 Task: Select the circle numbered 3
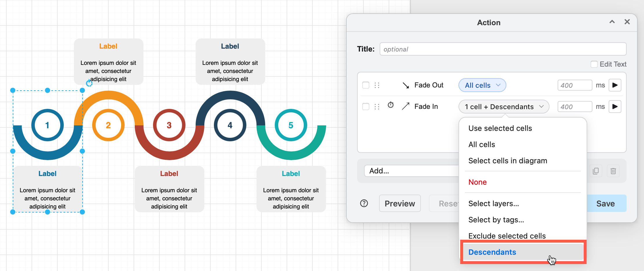169,125
